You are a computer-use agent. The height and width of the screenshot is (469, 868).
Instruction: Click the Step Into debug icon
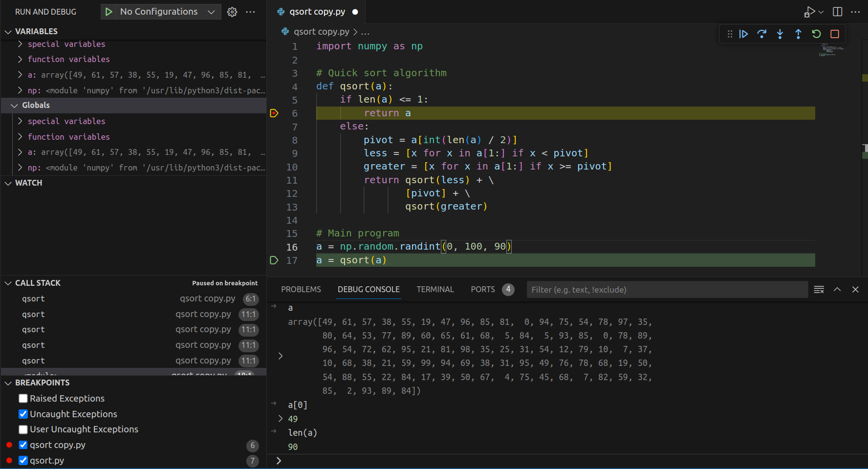click(780, 34)
